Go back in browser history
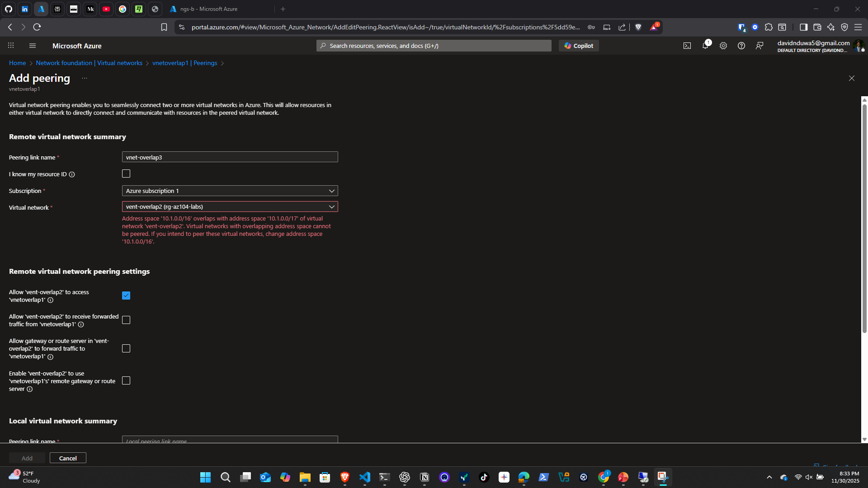Screen dimensions: 868x488 pos(10,27)
